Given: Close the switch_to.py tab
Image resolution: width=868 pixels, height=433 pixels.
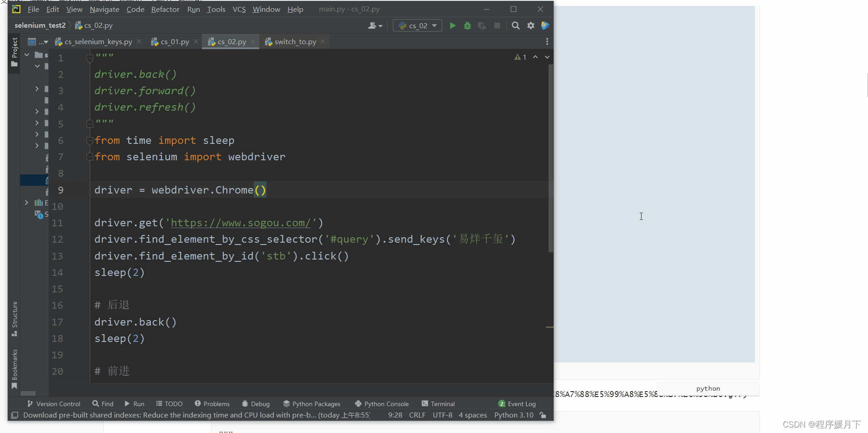Looking at the screenshot, I should [x=323, y=41].
